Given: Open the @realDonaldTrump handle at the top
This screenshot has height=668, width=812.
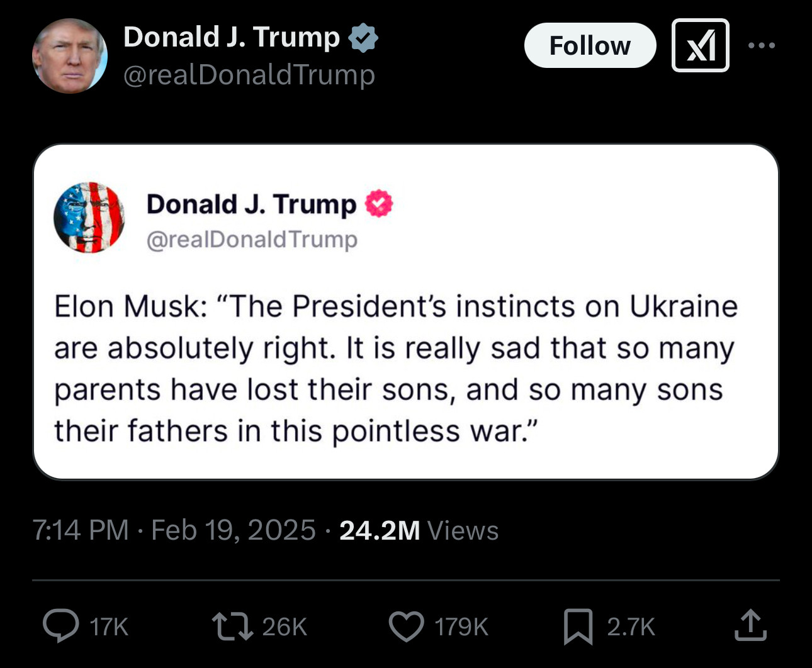Looking at the screenshot, I should [x=249, y=75].
